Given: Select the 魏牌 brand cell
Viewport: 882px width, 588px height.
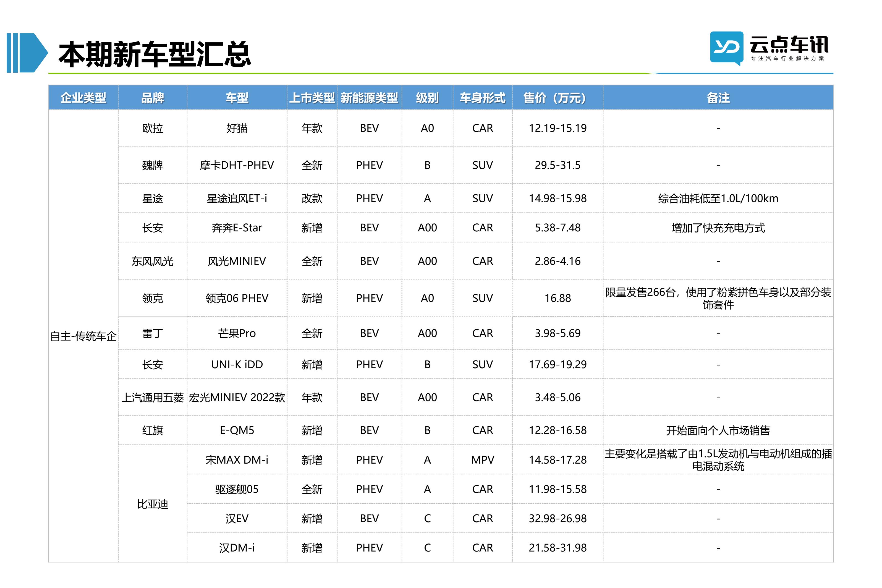Looking at the screenshot, I should [x=153, y=165].
